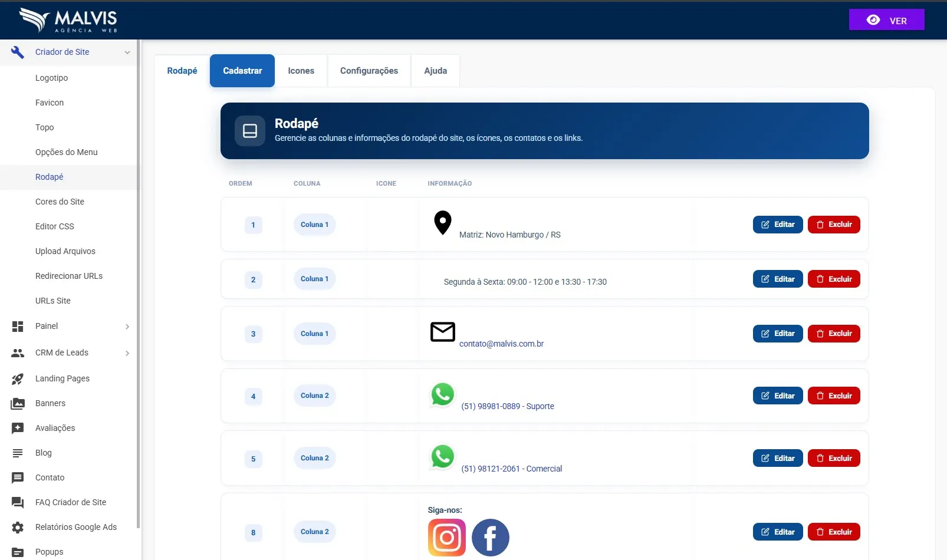Delete the Matriz Novo Hamburgo row

click(834, 225)
